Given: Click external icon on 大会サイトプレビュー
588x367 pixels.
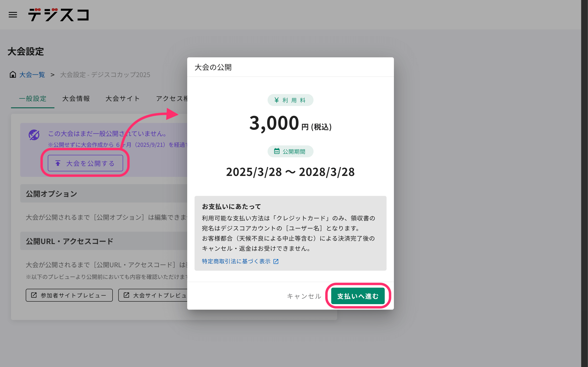Looking at the screenshot, I should point(126,295).
